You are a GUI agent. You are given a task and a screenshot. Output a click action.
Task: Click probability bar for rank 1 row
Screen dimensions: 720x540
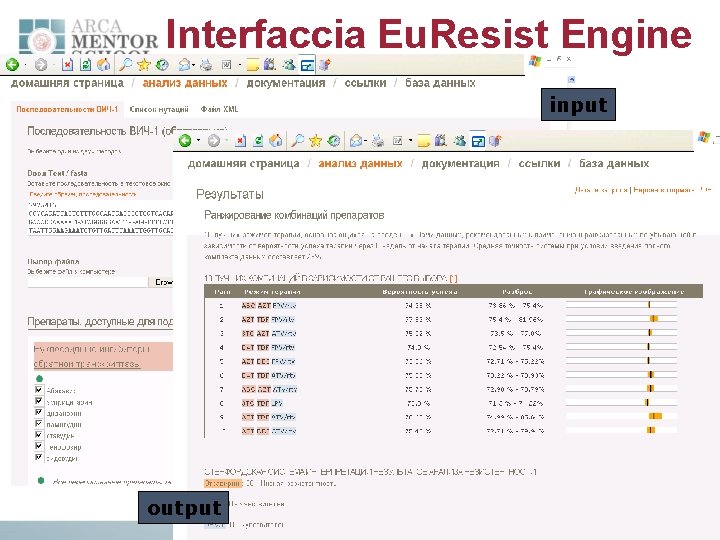click(x=621, y=305)
